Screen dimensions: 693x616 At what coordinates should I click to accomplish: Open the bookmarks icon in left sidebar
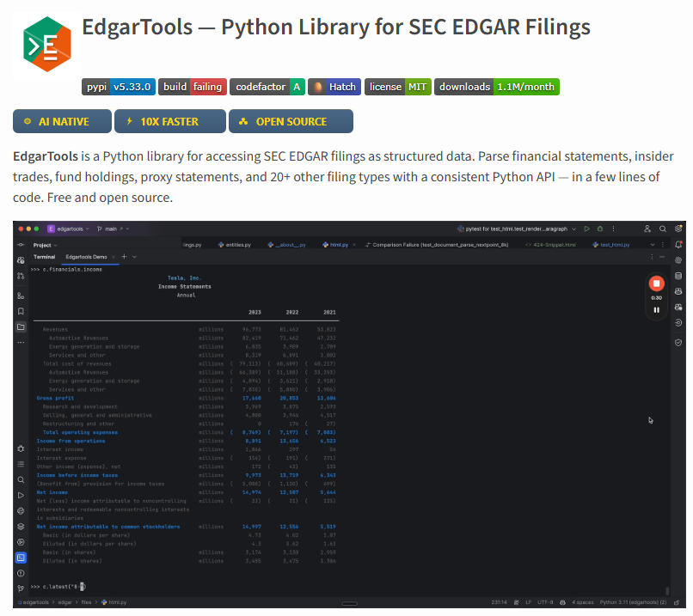[x=21, y=311]
